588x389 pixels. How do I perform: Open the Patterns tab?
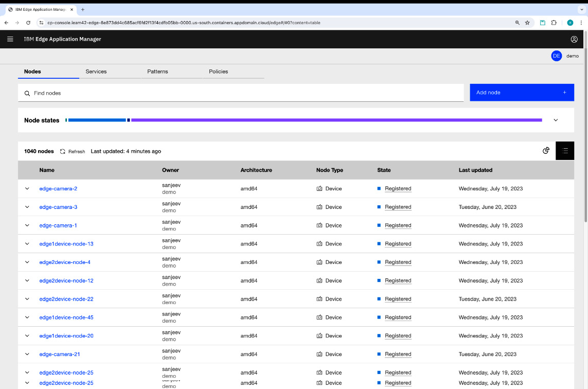[172, 72]
